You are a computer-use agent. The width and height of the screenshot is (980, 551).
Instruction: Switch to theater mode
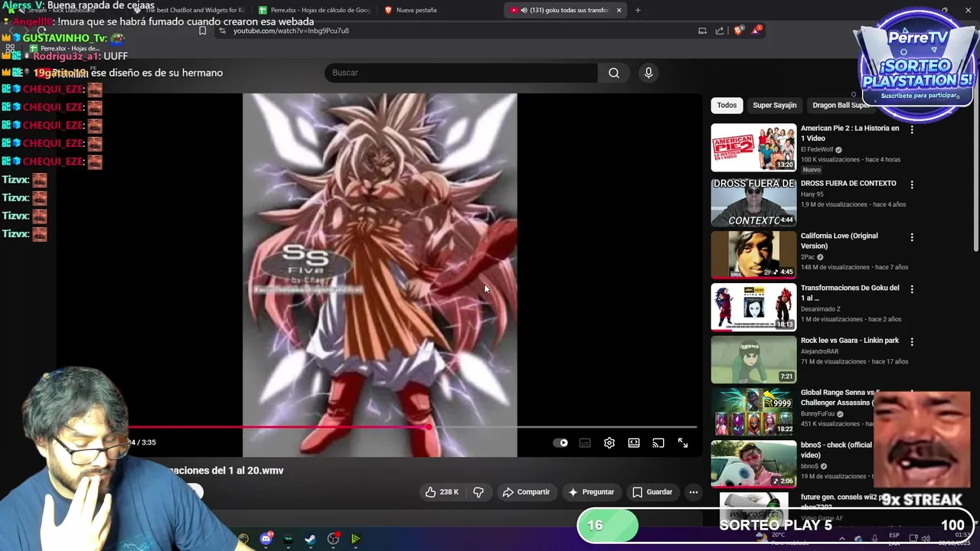(634, 443)
